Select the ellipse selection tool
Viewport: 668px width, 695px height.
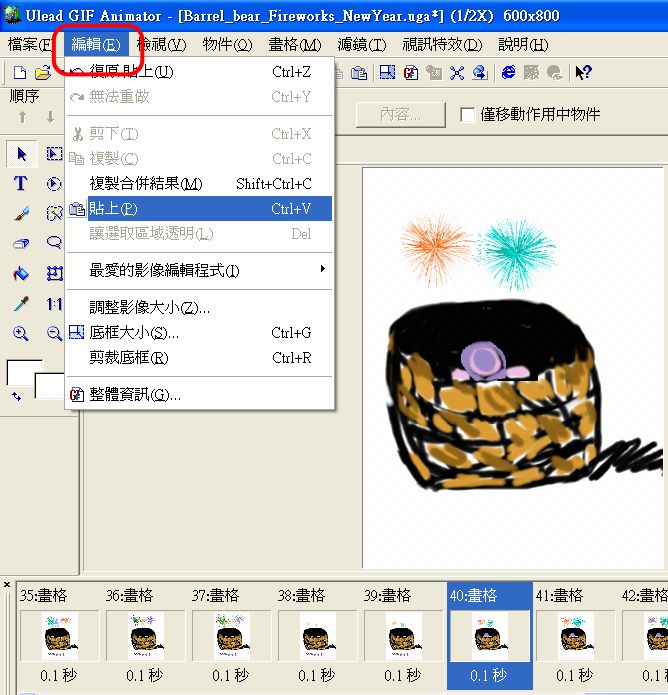(x=54, y=184)
